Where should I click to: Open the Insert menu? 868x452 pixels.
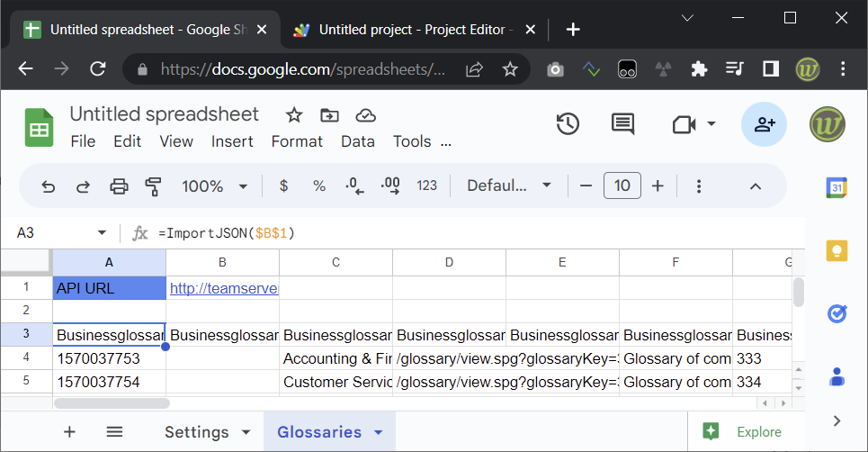coord(232,141)
